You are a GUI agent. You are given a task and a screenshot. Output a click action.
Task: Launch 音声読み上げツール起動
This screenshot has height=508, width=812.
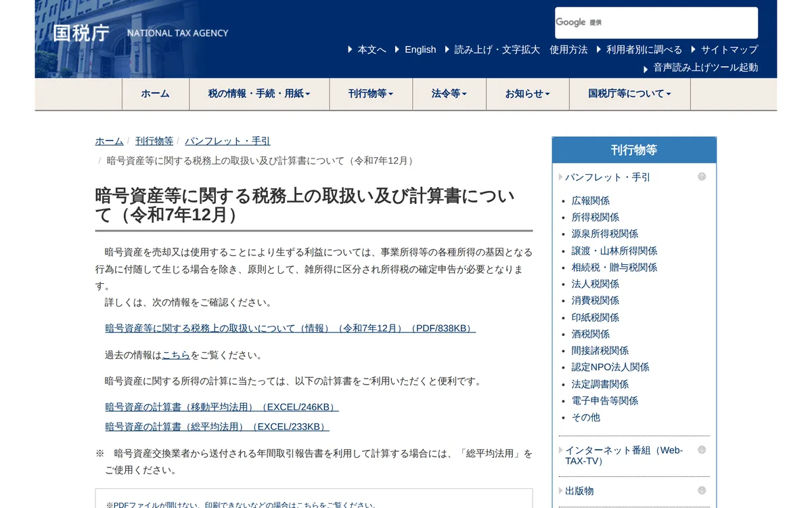pyautogui.click(x=705, y=68)
